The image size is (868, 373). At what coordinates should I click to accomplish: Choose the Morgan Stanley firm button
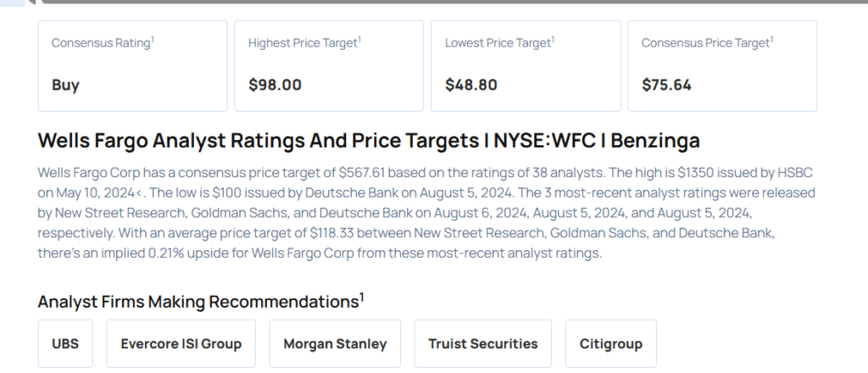coord(335,343)
